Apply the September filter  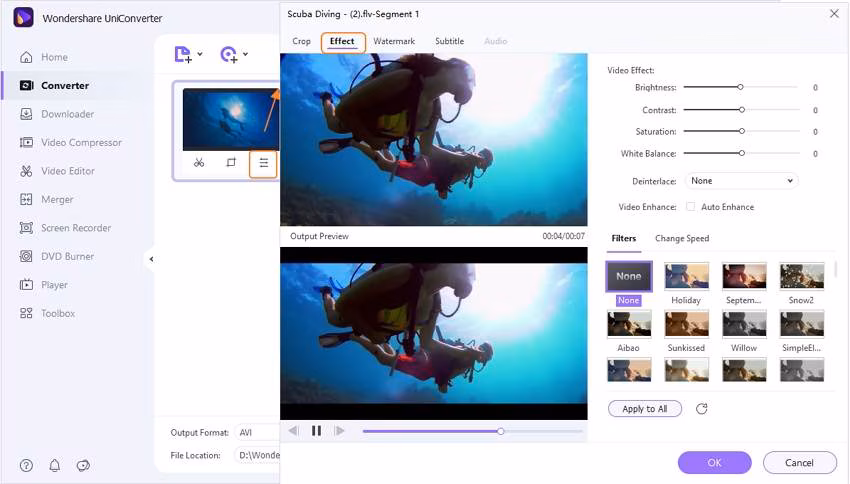(744, 276)
